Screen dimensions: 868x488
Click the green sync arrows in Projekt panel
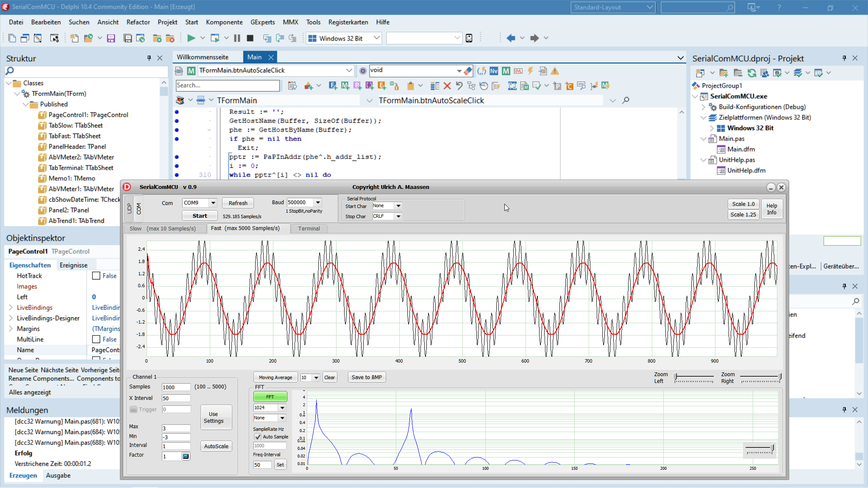coord(751,73)
